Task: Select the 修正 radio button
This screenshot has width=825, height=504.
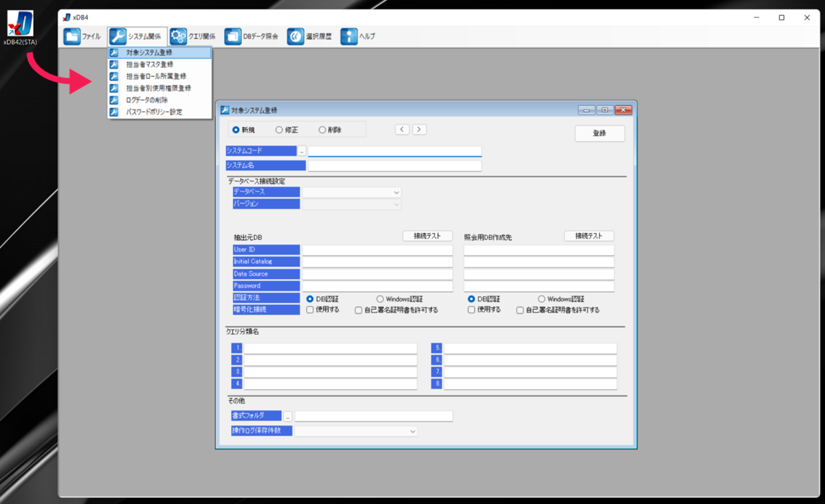Action: [x=279, y=129]
